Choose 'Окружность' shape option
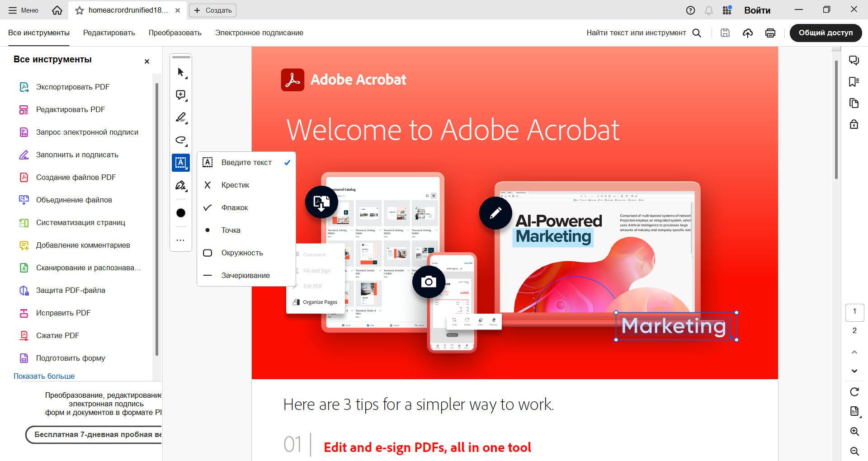Image resolution: width=868 pixels, height=461 pixels. pyautogui.click(x=246, y=253)
